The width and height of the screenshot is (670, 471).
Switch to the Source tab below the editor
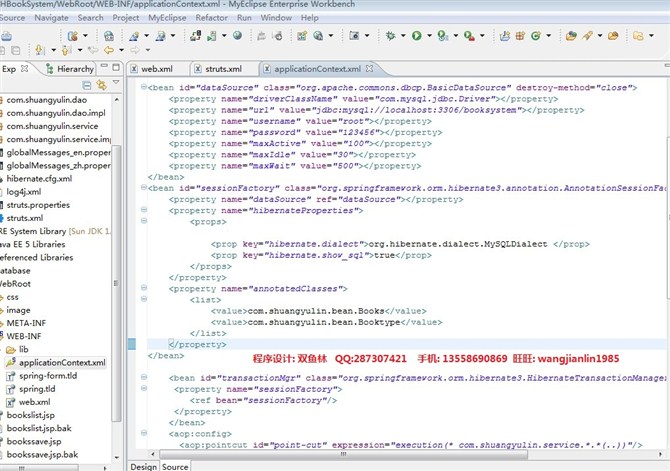175,467
